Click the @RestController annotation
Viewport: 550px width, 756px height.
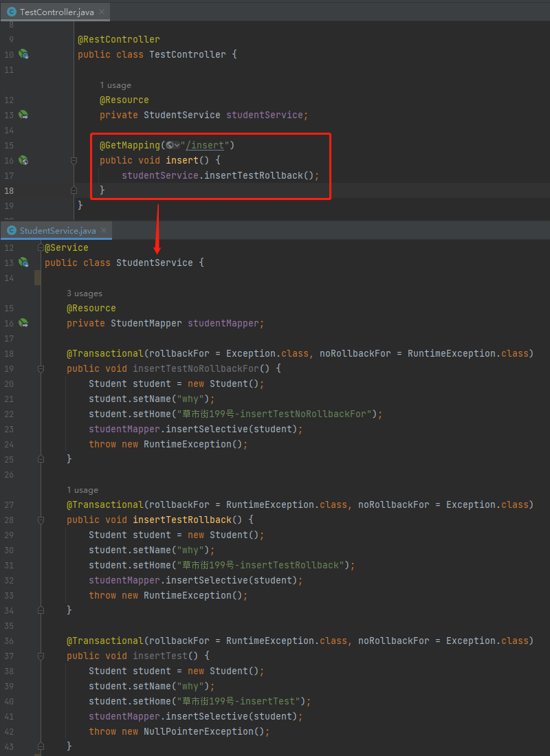(119, 40)
